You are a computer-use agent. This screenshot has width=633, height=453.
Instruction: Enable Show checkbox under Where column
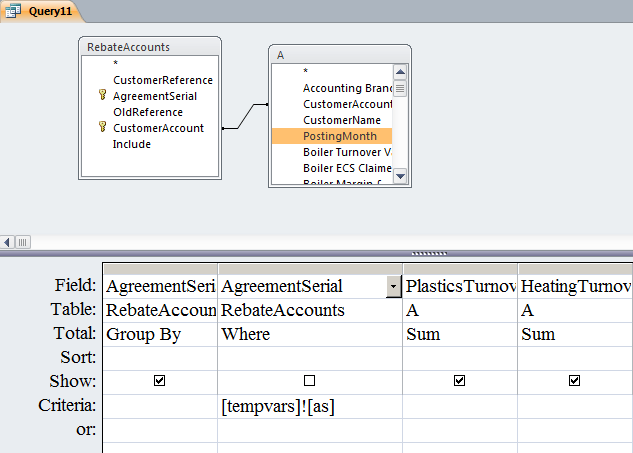[310, 381]
